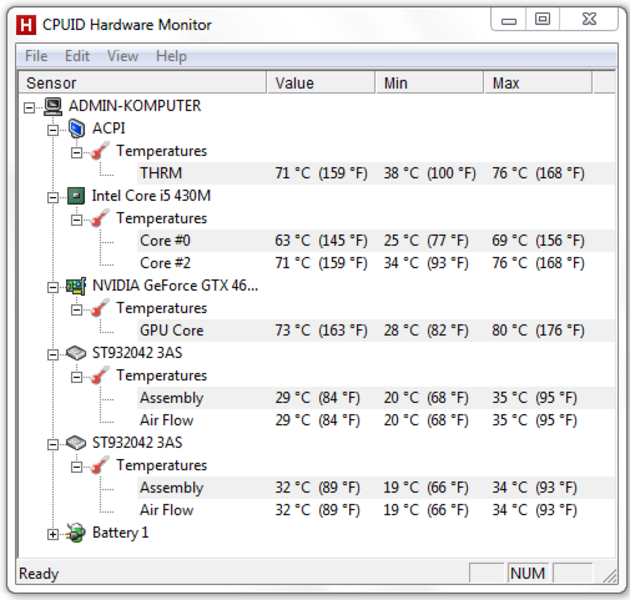Open the Help menu
Screen dimensions: 630x600
[171, 56]
